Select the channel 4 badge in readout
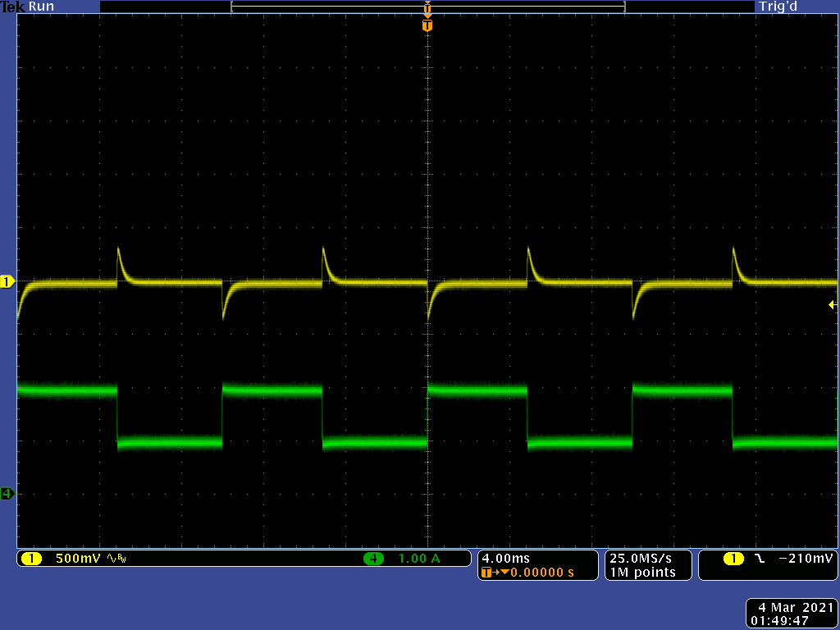Screen dimensions: 840x630 pos(373,559)
